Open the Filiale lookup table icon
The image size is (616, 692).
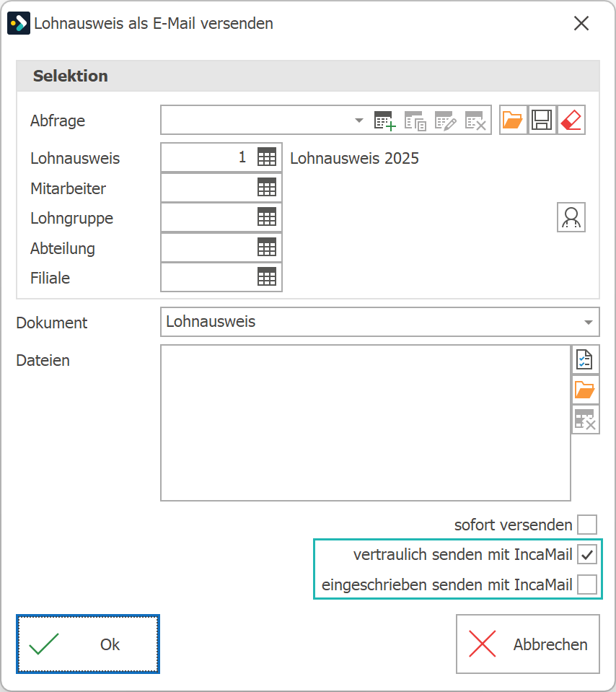[x=267, y=277]
